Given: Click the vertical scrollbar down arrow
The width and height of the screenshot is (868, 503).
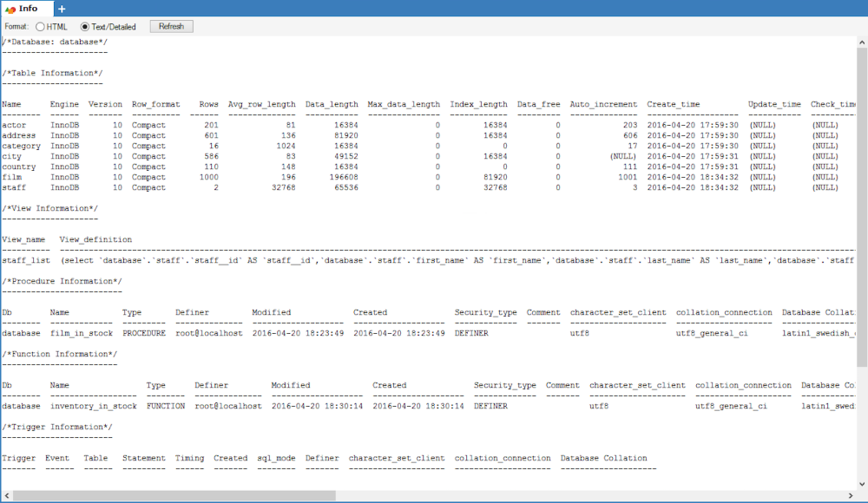Looking at the screenshot, I should [x=862, y=484].
